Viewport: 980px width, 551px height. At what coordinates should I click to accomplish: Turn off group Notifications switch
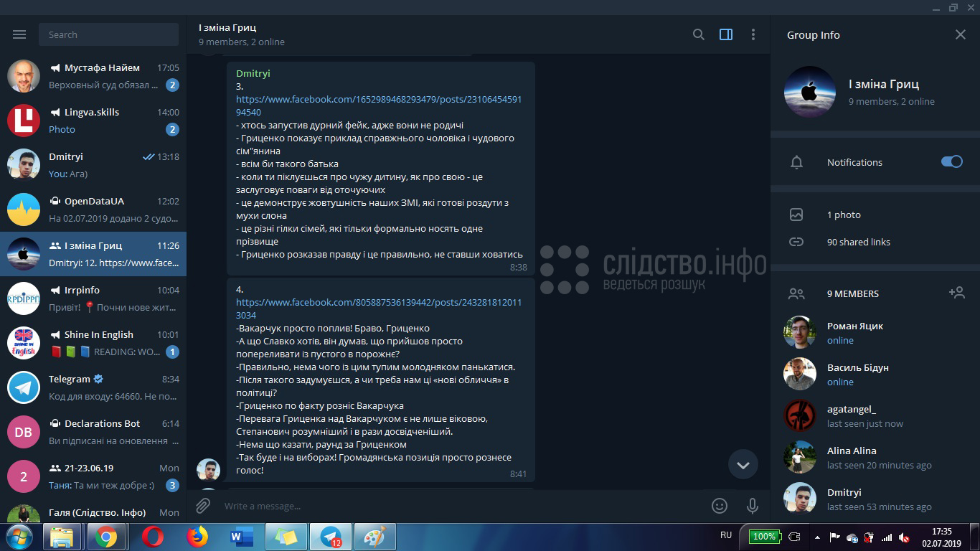[952, 161]
